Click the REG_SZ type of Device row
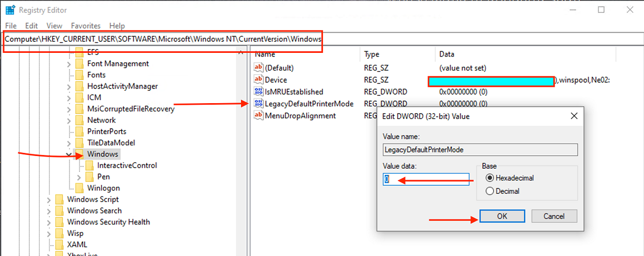644x256 pixels. pyautogui.click(x=376, y=80)
